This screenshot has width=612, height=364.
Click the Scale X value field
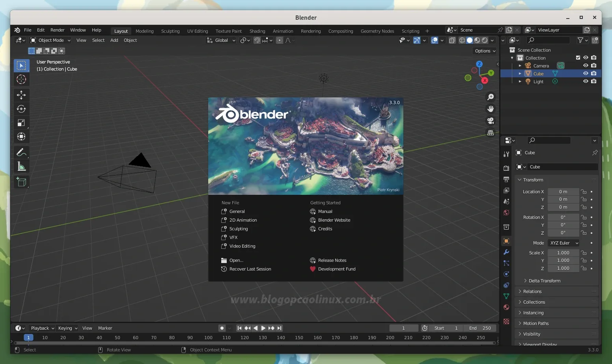563,253
